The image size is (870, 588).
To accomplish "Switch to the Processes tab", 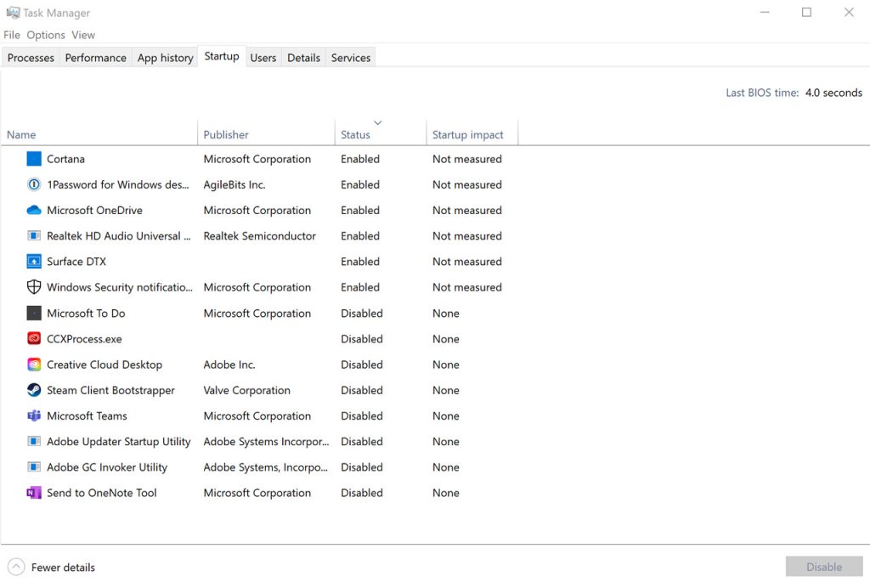I will tap(31, 58).
